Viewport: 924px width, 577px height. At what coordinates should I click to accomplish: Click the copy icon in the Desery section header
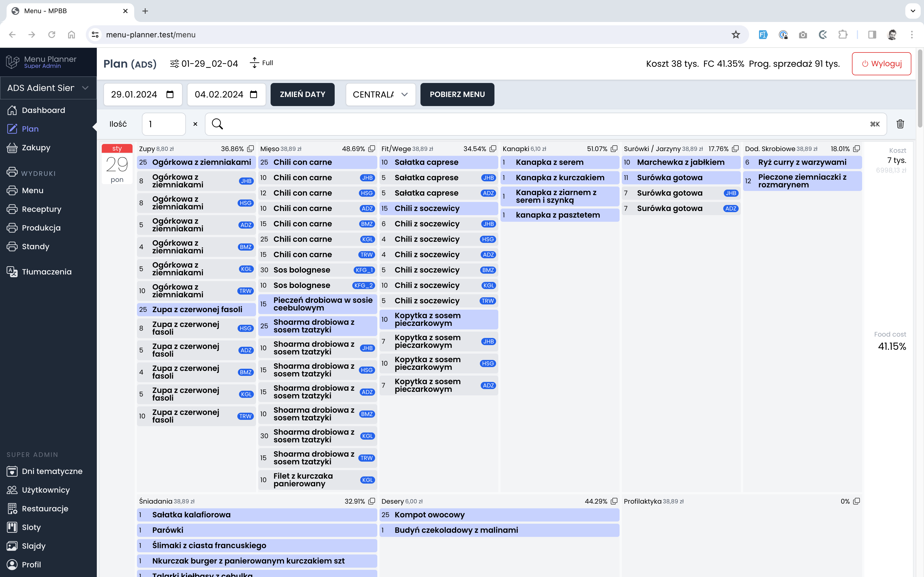click(x=614, y=501)
